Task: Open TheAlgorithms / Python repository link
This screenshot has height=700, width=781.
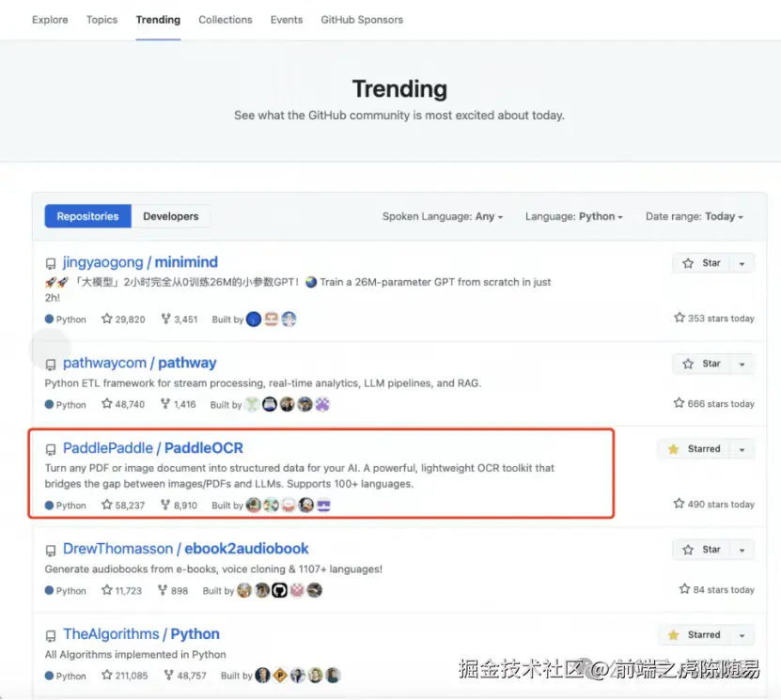Action: coord(141,634)
